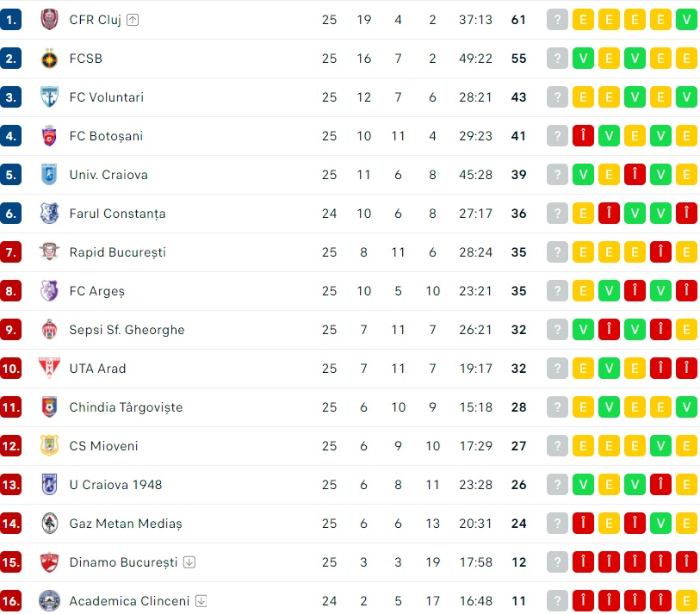The height and width of the screenshot is (614, 700).
Task: Click the CS Mioveni team crest
Action: click(49, 446)
